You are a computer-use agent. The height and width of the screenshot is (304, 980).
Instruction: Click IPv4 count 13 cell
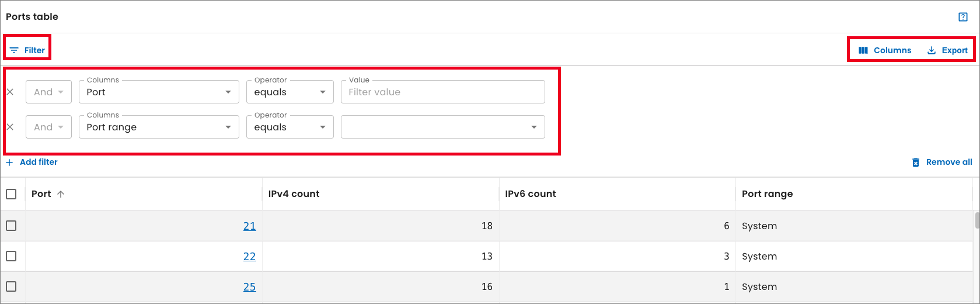click(381, 256)
